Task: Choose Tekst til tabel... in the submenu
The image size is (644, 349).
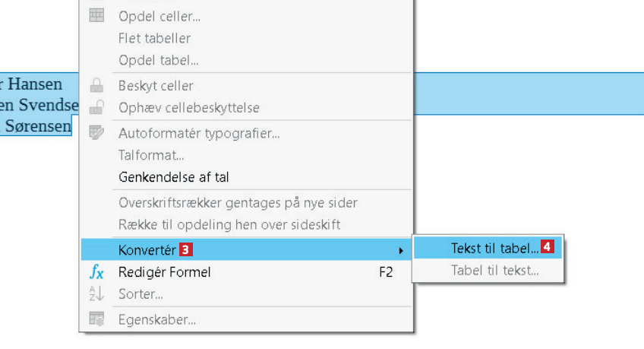Action: click(x=494, y=247)
